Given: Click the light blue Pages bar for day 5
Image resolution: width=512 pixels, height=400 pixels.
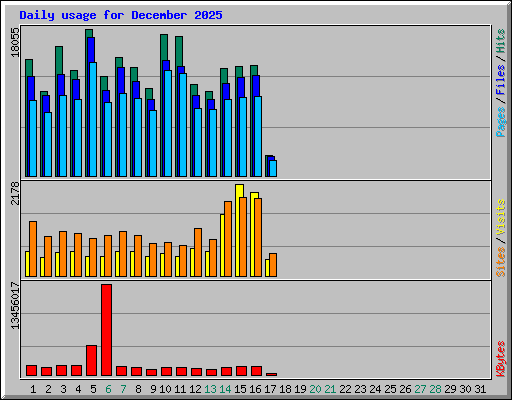Looking at the screenshot, I should 93,119.
